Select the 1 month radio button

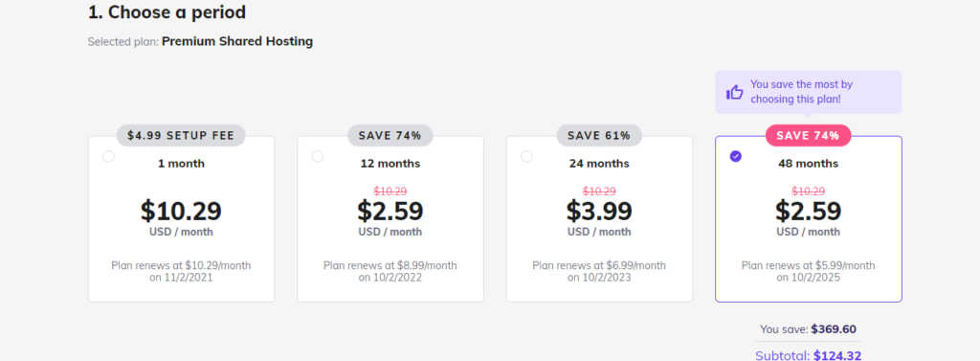coord(109,156)
